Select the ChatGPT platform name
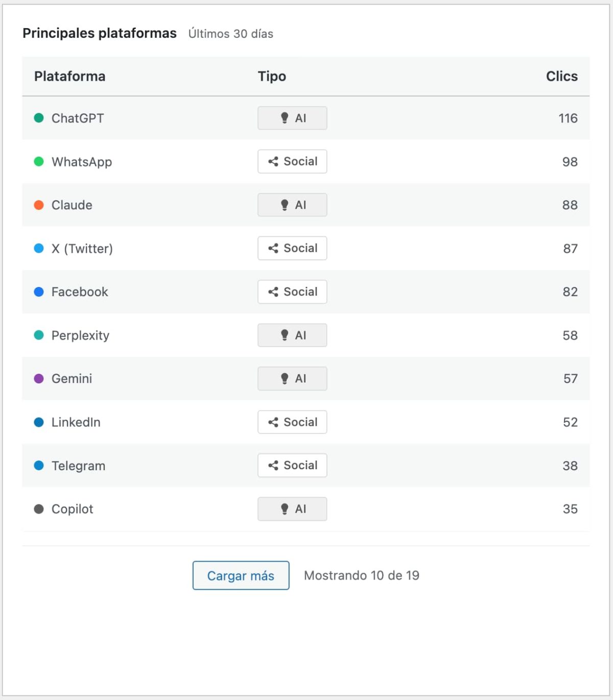This screenshot has width=613, height=700. [78, 118]
